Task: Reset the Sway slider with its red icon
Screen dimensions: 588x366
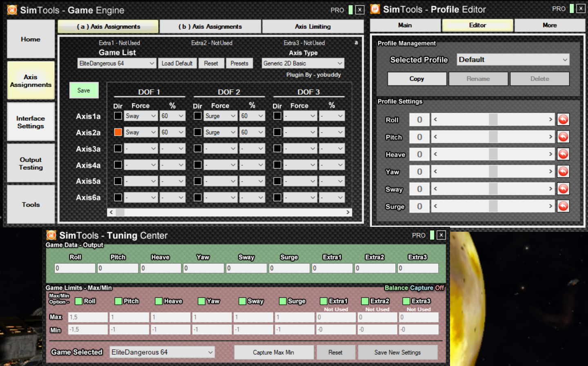Action: [563, 189]
